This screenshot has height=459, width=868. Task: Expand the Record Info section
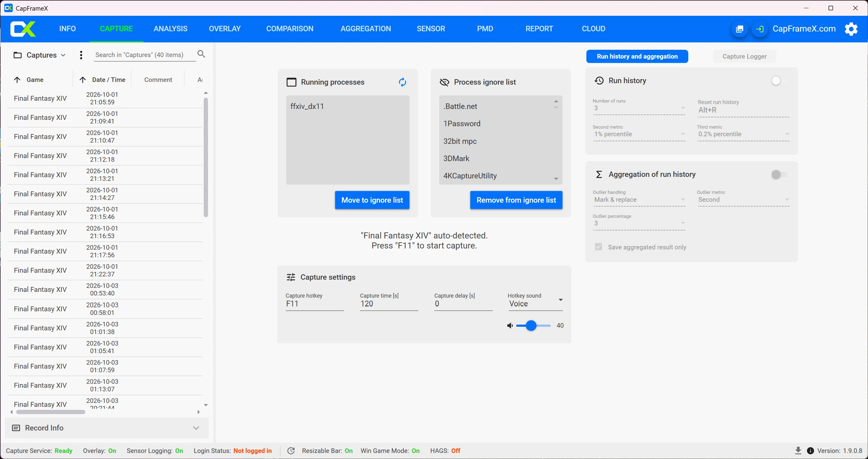[196, 428]
